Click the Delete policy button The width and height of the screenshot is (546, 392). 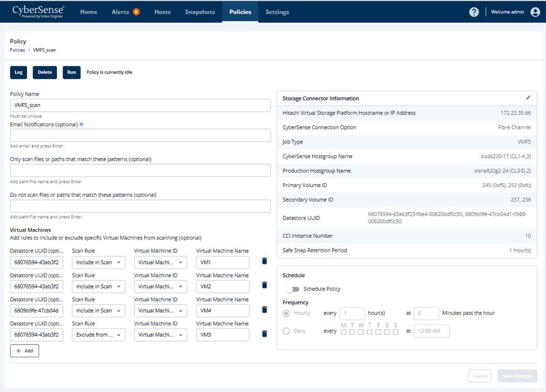pyautogui.click(x=45, y=73)
